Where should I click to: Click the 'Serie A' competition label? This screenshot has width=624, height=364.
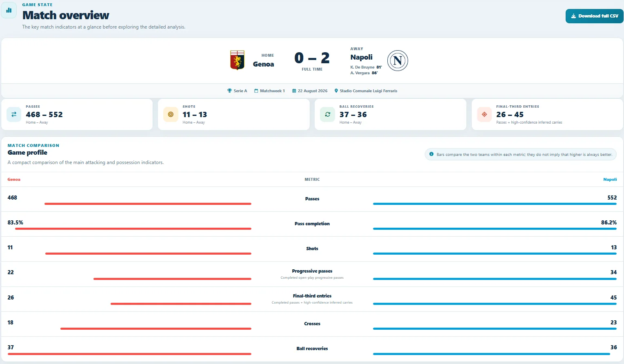[240, 91]
